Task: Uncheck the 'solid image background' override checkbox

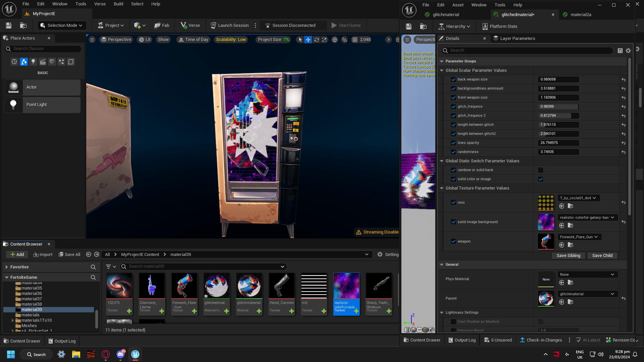Action: (453, 222)
